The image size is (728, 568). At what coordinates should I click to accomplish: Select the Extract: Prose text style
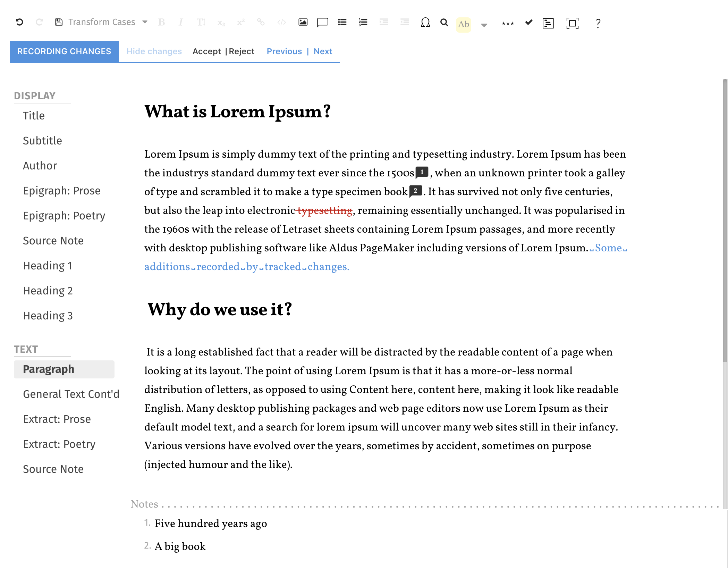pos(57,419)
